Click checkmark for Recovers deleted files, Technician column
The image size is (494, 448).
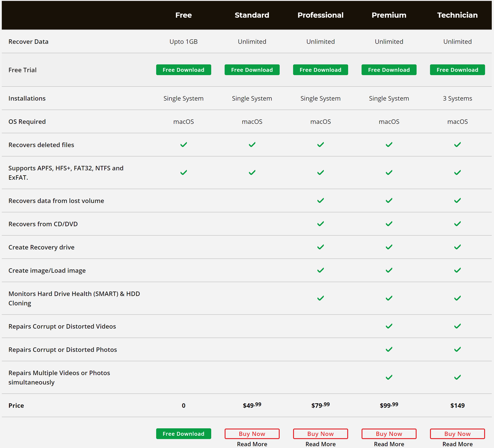click(458, 145)
